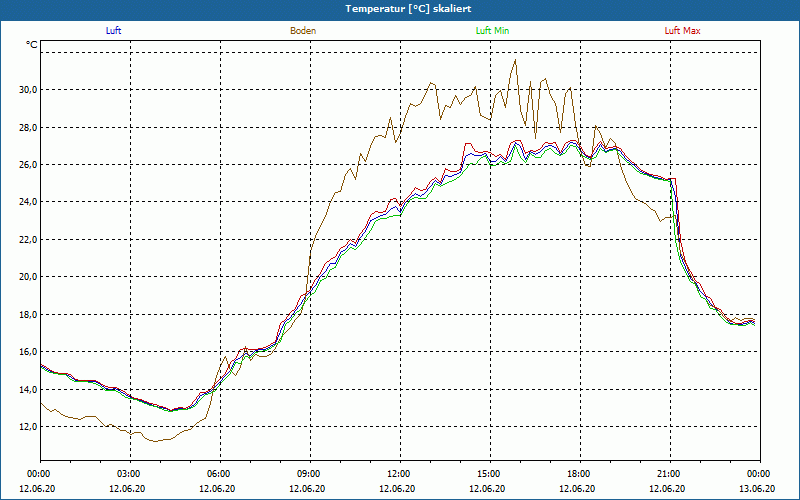Click the Boden curve peak near 16:00
This screenshot has height=500, width=800.
(515, 60)
